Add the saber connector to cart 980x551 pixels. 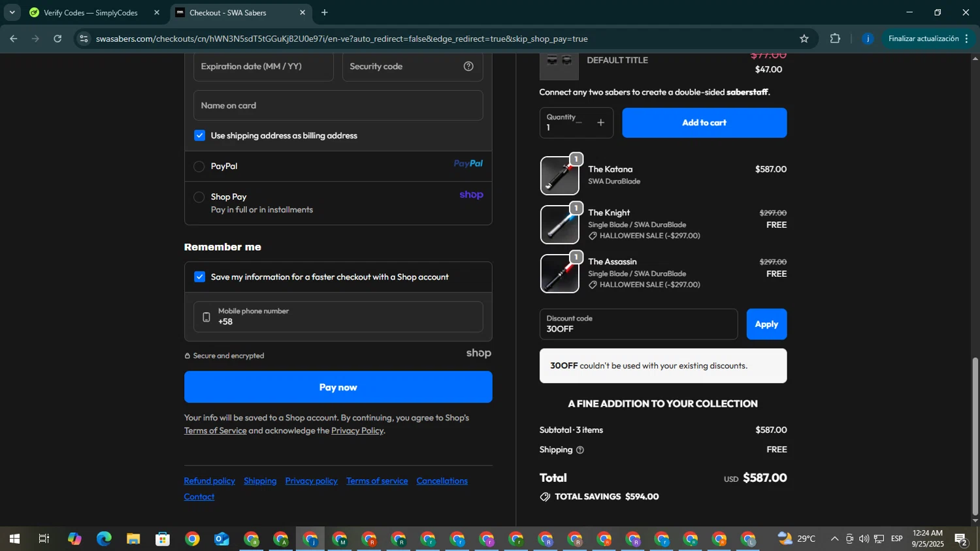click(704, 123)
